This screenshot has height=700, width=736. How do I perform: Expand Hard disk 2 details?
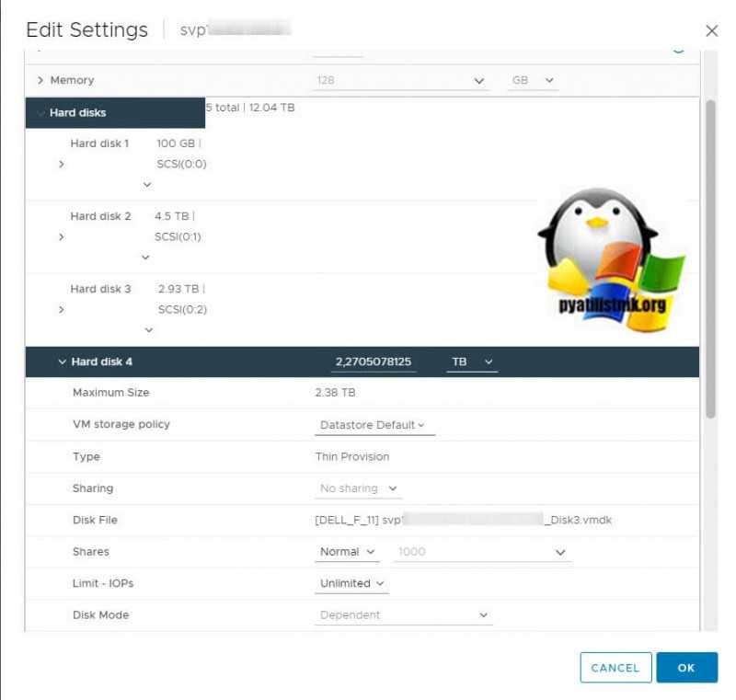pos(62,237)
